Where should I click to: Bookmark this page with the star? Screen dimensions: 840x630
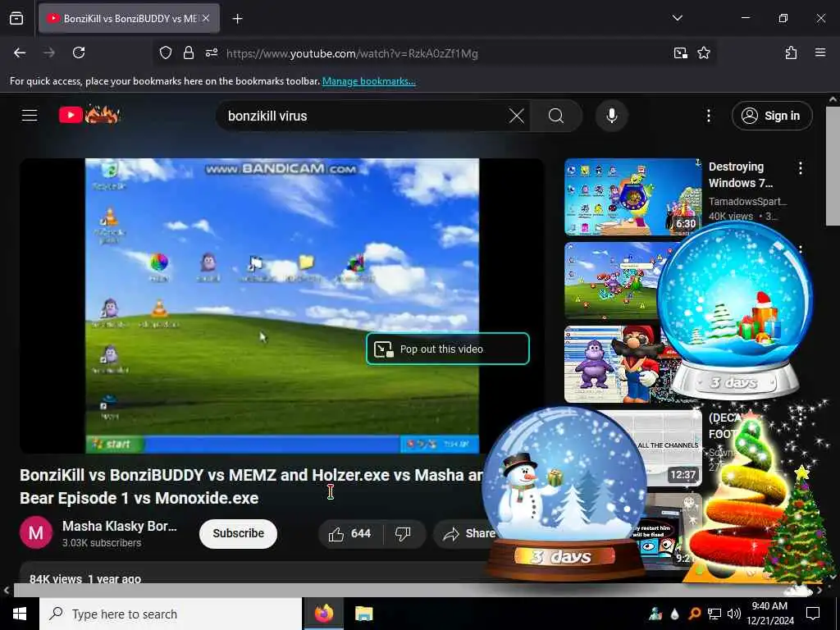coord(703,52)
